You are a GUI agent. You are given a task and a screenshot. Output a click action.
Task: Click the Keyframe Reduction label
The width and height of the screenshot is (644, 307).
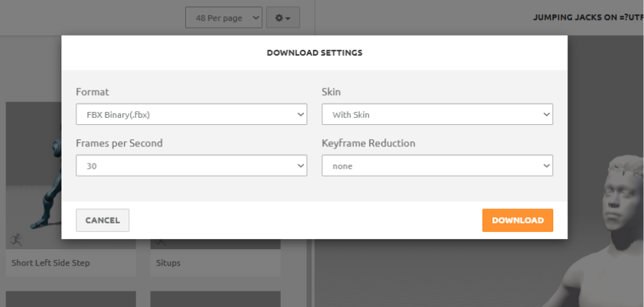click(369, 144)
